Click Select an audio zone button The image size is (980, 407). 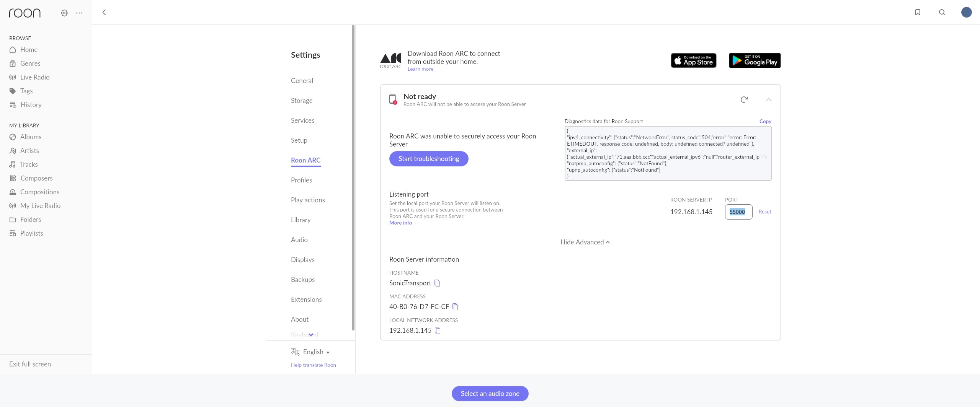490,394
